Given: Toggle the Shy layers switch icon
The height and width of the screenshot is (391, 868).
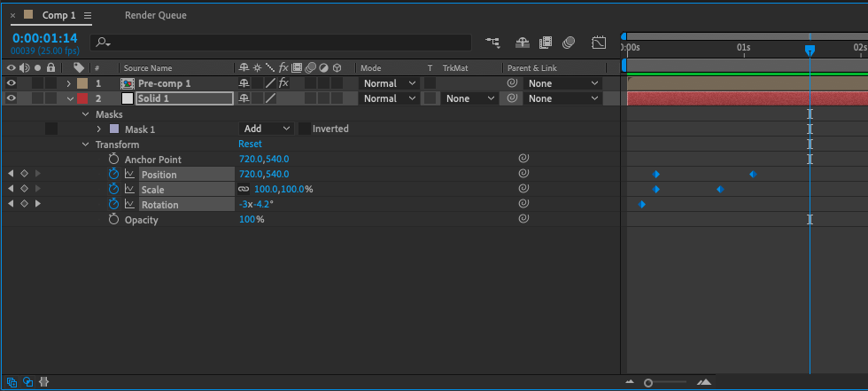Looking at the screenshot, I should point(523,43).
